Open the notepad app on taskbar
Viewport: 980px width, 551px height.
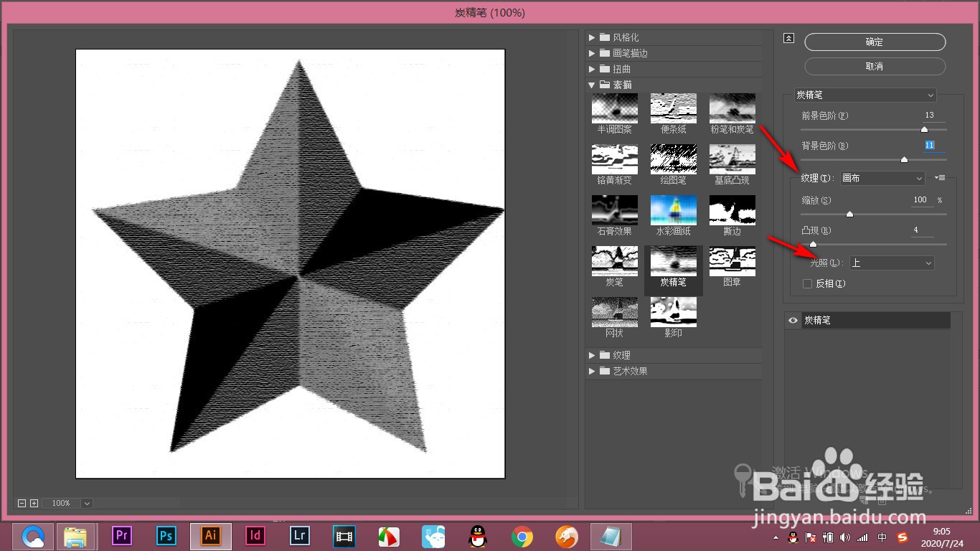click(611, 536)
